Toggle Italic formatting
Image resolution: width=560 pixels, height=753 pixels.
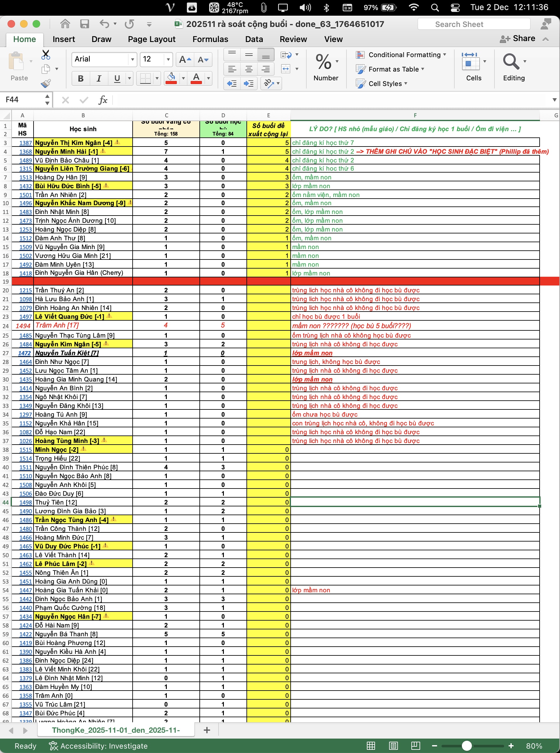tap(99, 79)
